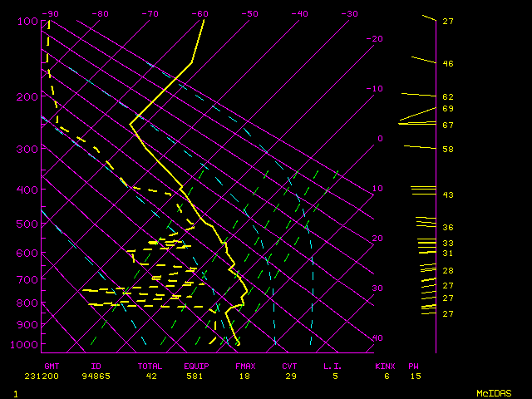Select the -60 temperature axis label

(199, 13)
